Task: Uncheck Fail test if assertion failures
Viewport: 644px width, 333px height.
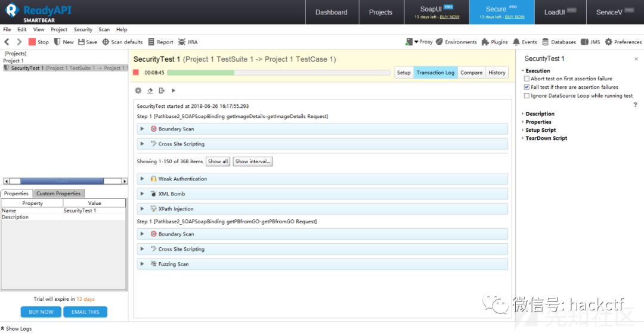Action: point(527,87)
